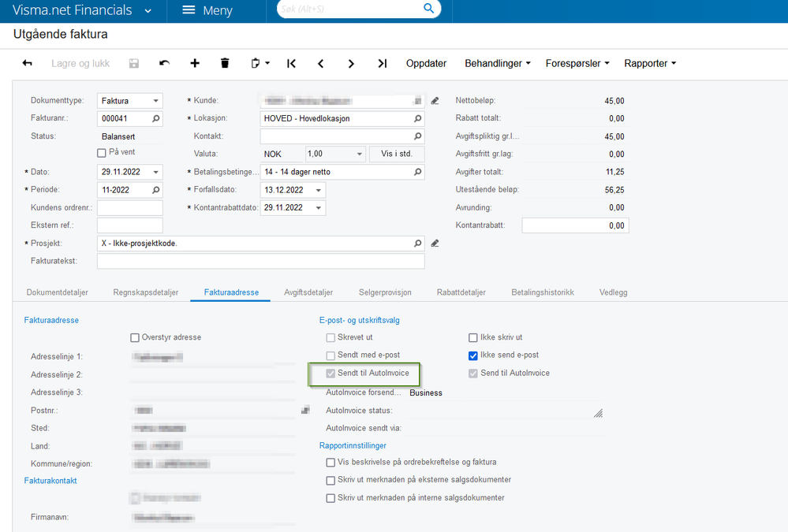Viewport: 788px width, 532px height.
Task: Click search magnifier in top search bar
Action: [428, 9]
